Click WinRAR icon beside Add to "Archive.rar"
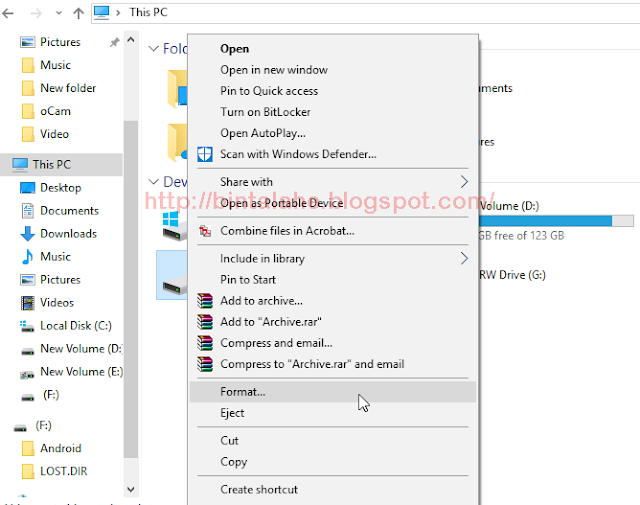The height and width of the screenshot is (505, 640). [205, 322]
